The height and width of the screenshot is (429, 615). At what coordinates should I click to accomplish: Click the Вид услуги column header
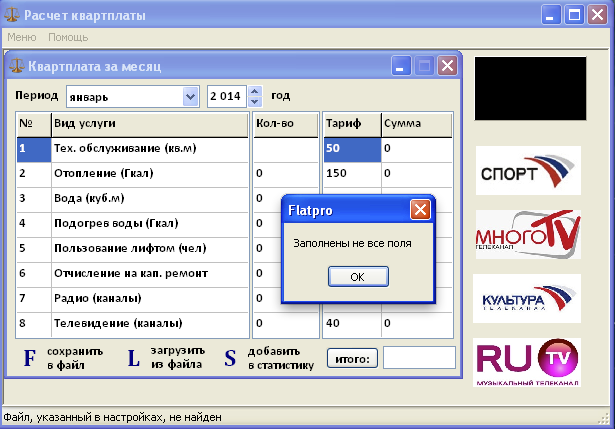point(150,124)
